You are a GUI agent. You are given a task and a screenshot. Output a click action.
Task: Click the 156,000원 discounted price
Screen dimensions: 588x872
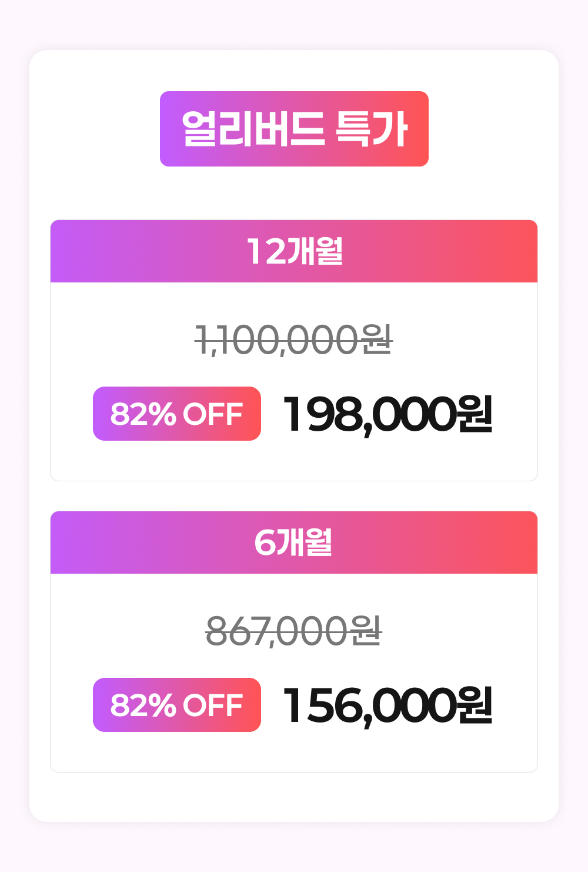[x=387, y=705]
